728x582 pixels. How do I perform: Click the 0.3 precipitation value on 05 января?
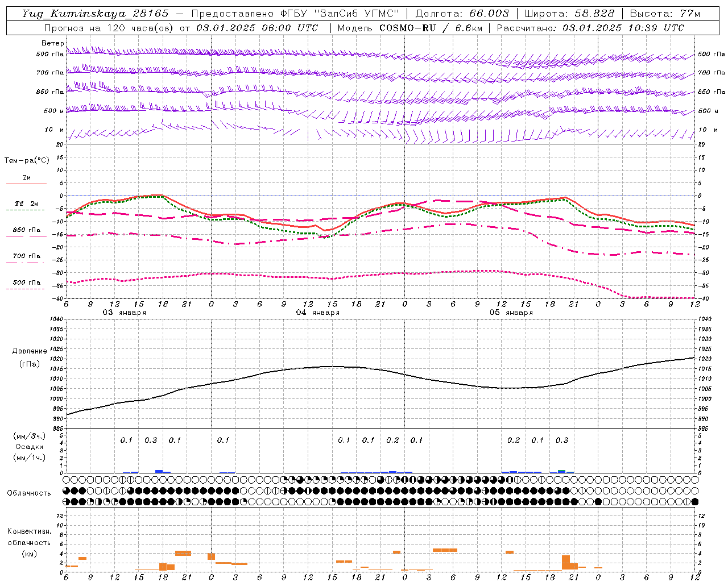(x=562, y=440)
